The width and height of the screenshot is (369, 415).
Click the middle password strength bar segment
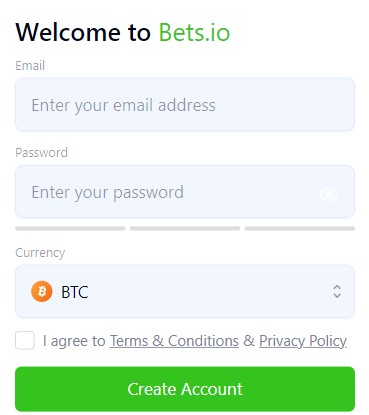click(185, 228)
